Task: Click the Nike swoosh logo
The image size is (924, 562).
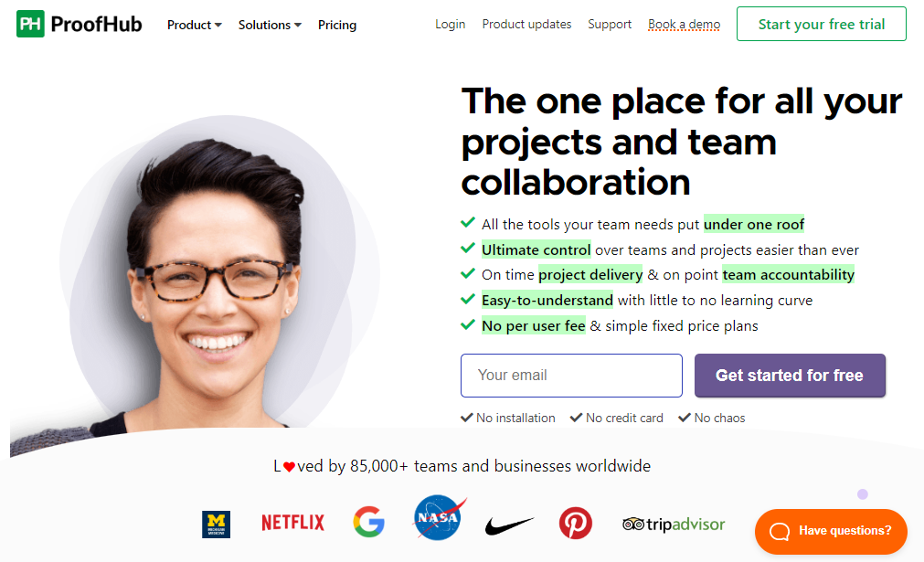Action: click(509, 525)
